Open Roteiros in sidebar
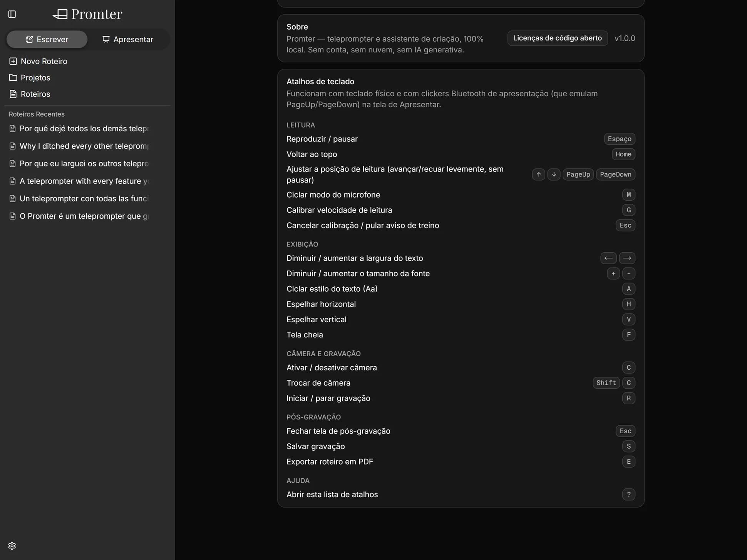 [30, 94]
